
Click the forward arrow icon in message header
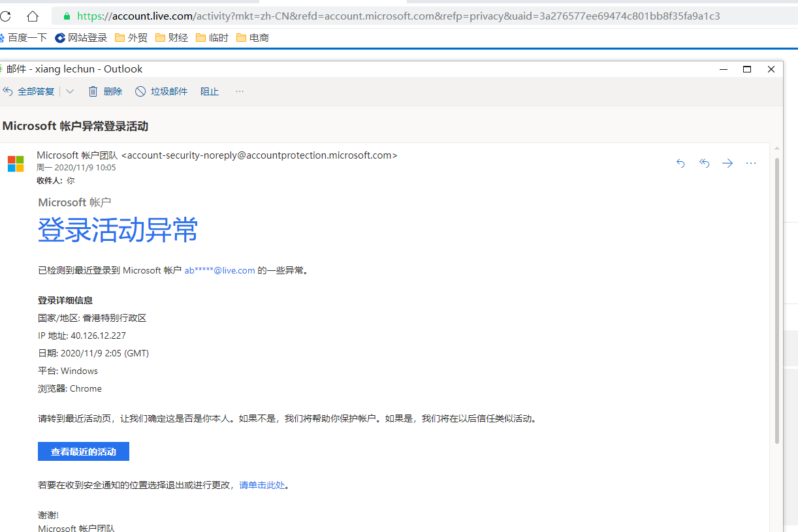point(727,163)
